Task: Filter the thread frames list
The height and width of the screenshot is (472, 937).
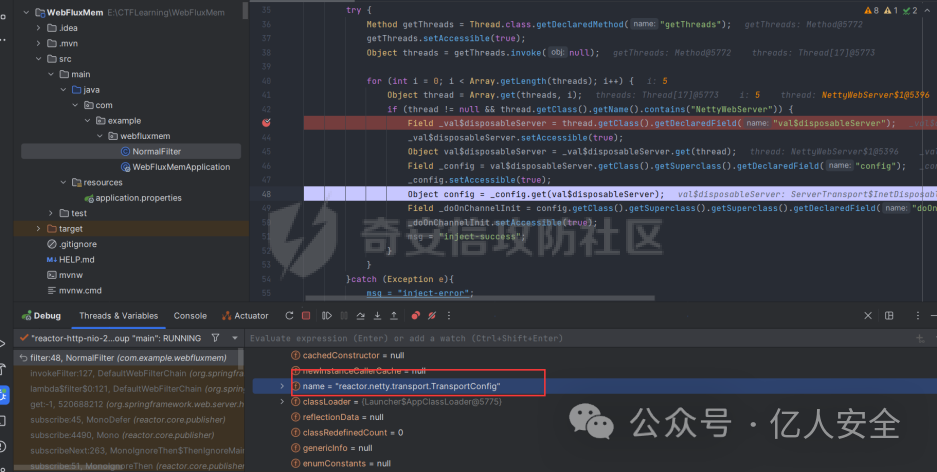Action: (216, 338)
